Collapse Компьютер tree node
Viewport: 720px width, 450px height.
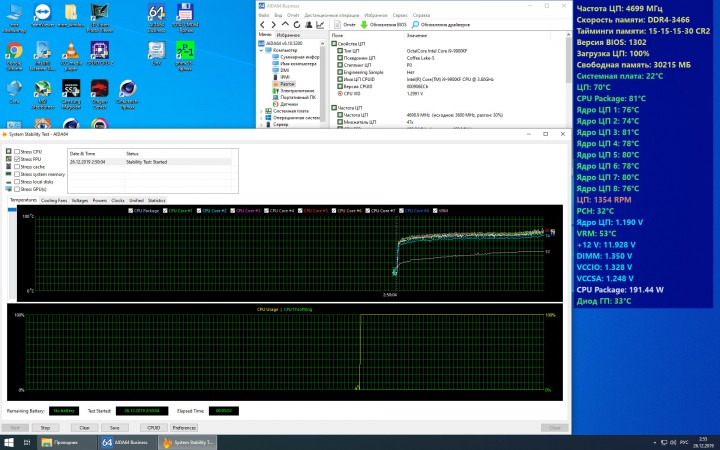coord(261,50)
